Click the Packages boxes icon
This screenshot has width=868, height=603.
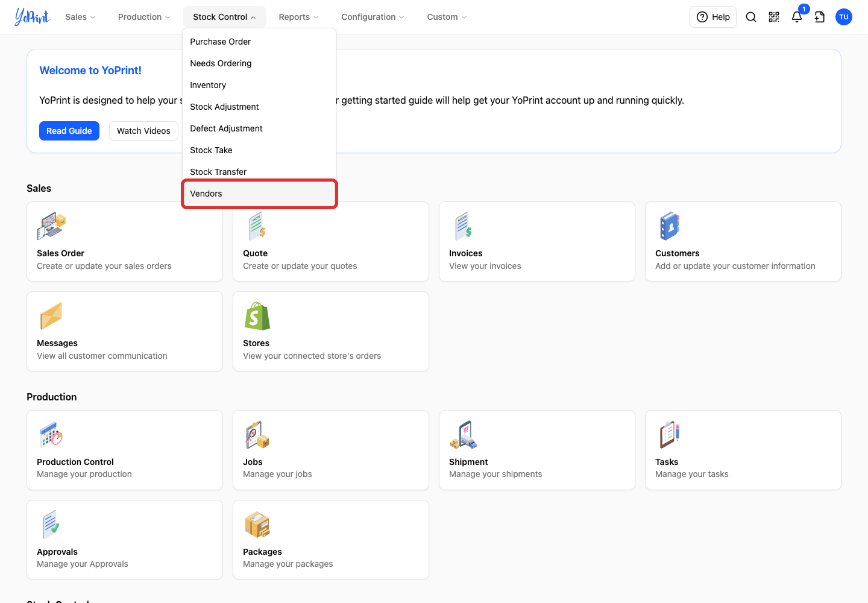click(257, 525)
